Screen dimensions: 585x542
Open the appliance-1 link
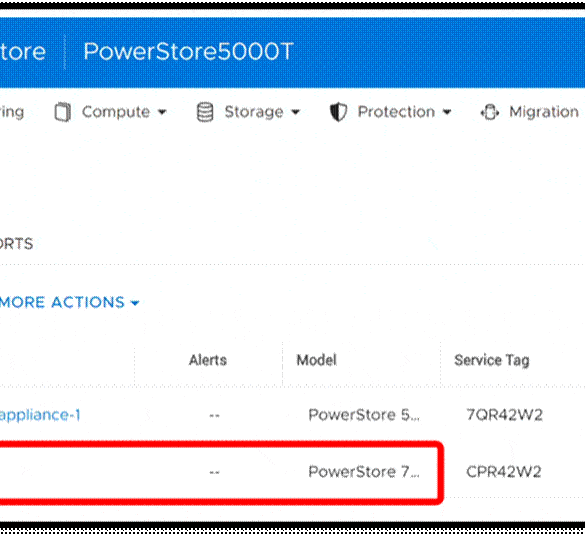pyautogui.click(x=40, y=415)
